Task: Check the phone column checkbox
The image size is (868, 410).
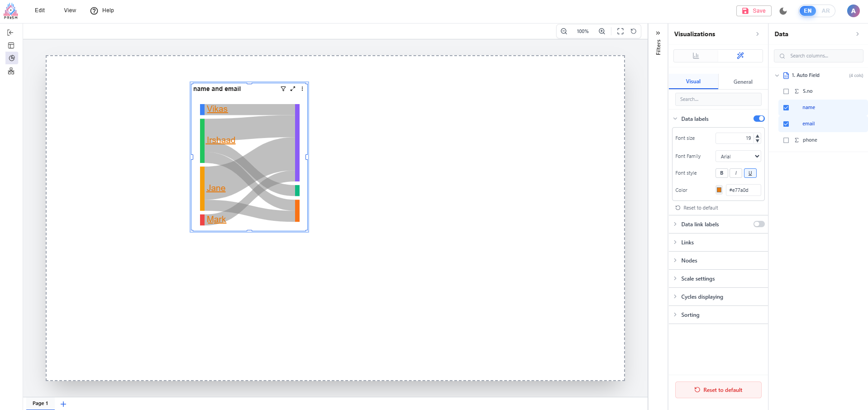Action: (786, 140)
